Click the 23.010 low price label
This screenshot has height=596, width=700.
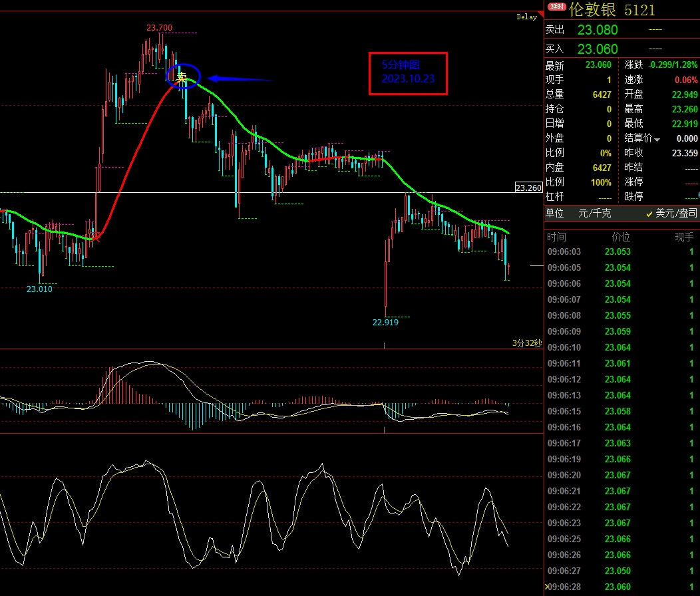[39, 289]
